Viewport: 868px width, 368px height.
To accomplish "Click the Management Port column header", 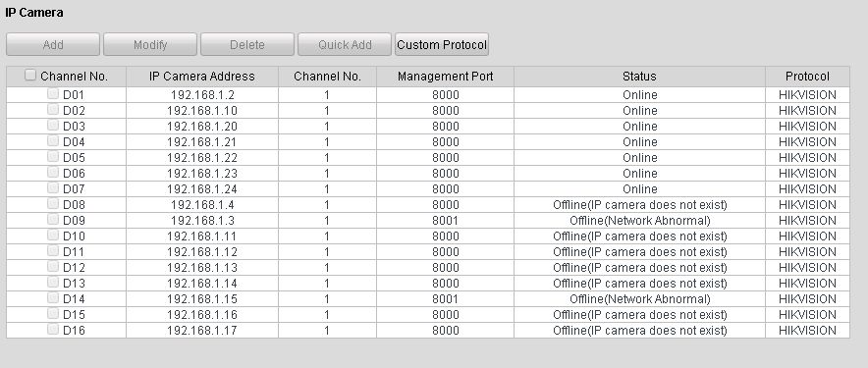I will coord(445,77).
